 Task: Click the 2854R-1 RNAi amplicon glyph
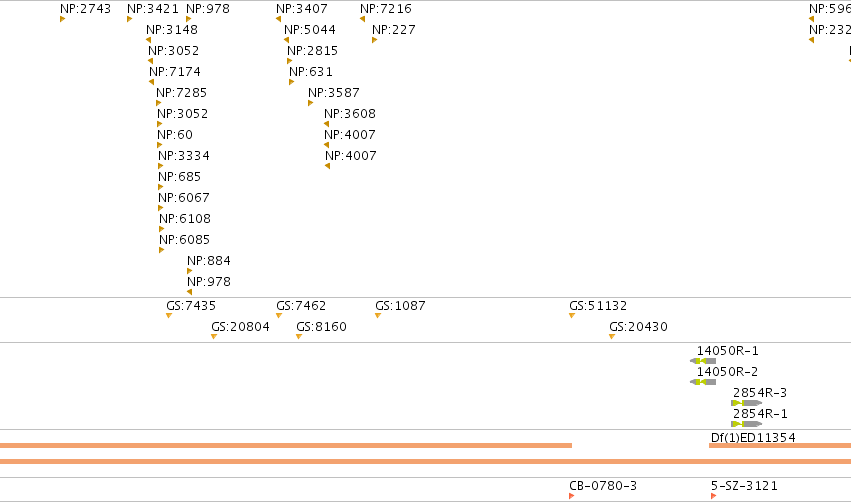pyautogui.click(x=747, y=424)
